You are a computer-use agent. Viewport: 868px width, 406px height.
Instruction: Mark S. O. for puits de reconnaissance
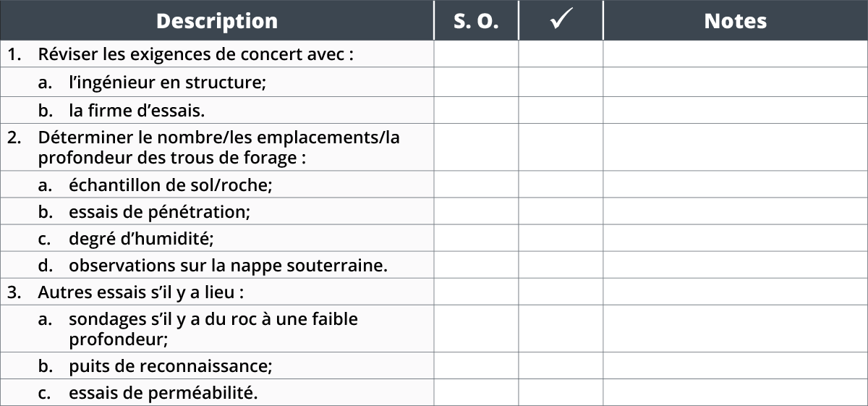(476, 365)
